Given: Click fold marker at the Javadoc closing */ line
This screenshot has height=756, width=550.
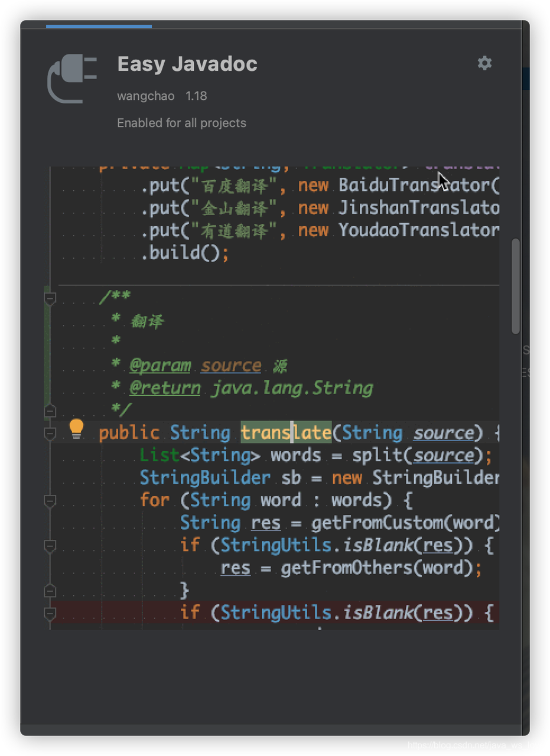Looking at the screenshot, I should pyautogui.click(x=50, y=410).
